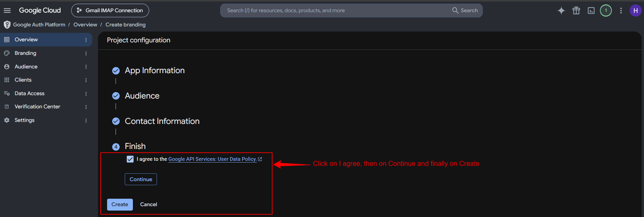Open the three-dot menu next to Data Access
Screen dimensions: 644x217
(86, 94)
